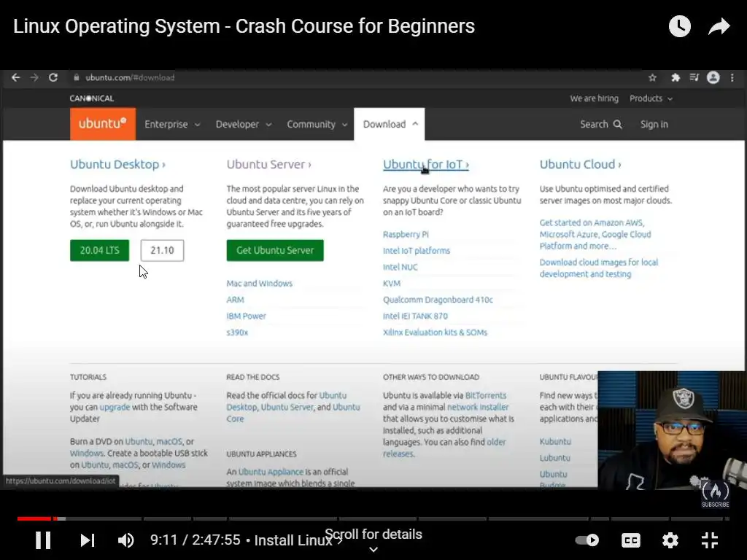Viewport: 747px width, 560px height.
Task: Open Xilinx Evaluation kits & SOMs link
Action: pyautogui.click(x=435, y=332)
